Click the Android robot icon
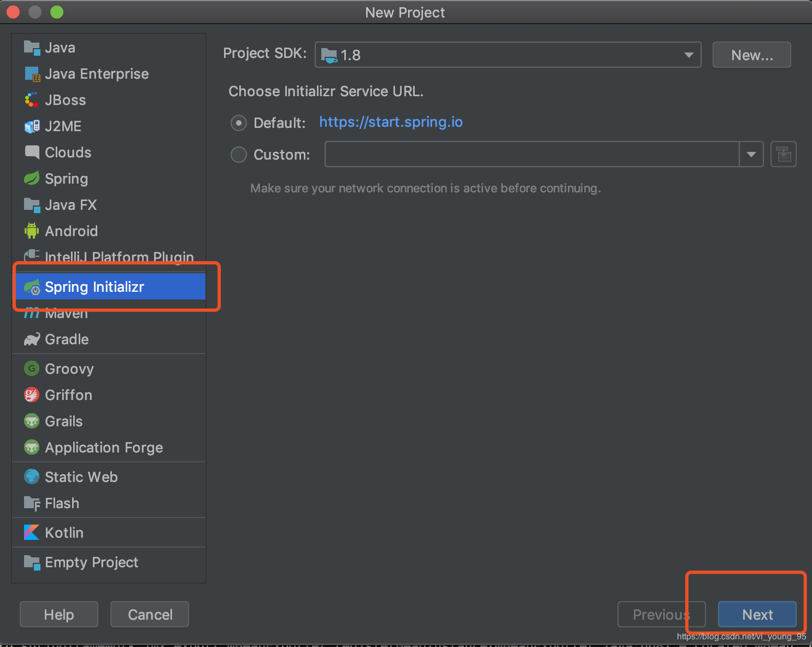 point(32,231)
